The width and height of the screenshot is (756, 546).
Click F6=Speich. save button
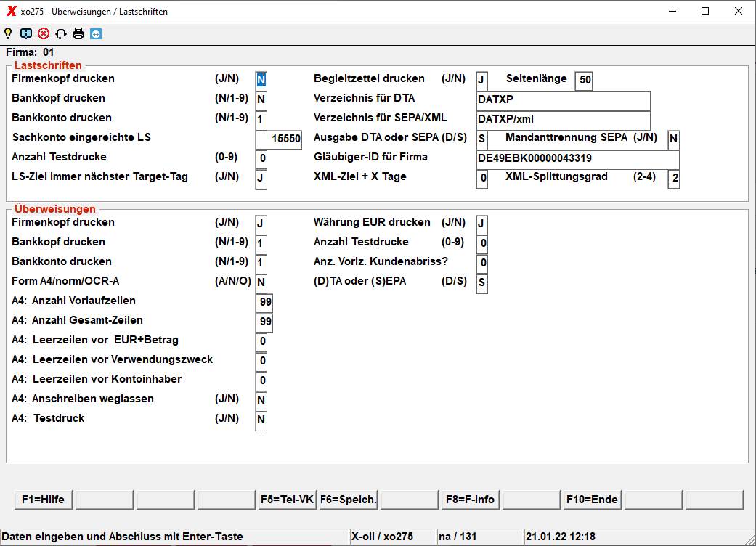(348, 500)
